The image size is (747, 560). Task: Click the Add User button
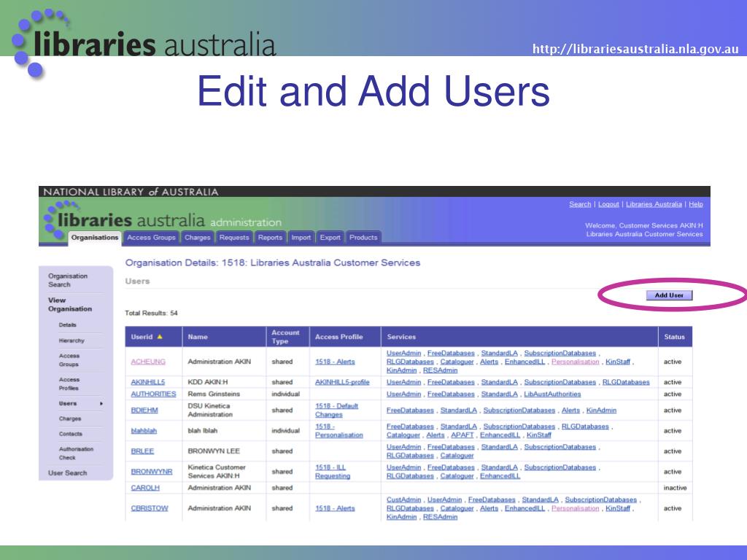pyautogui.click(x=669, y=295)
